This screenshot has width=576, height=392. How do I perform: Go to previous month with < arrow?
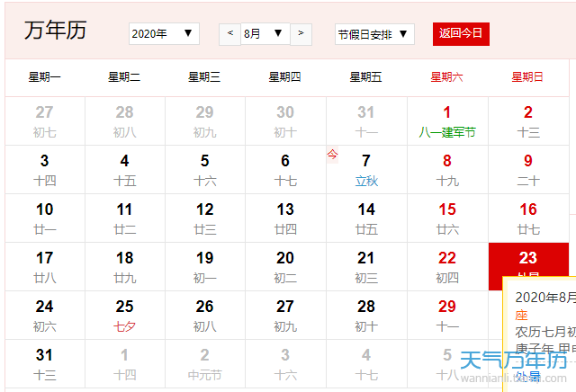click(x=230, y=34)
